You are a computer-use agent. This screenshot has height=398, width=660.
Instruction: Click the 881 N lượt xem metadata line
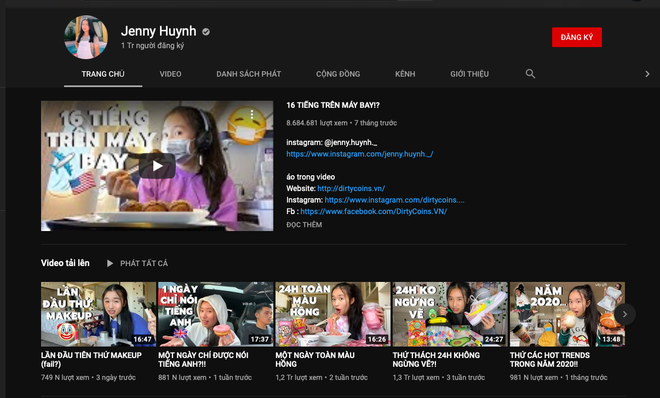[205, 377]
